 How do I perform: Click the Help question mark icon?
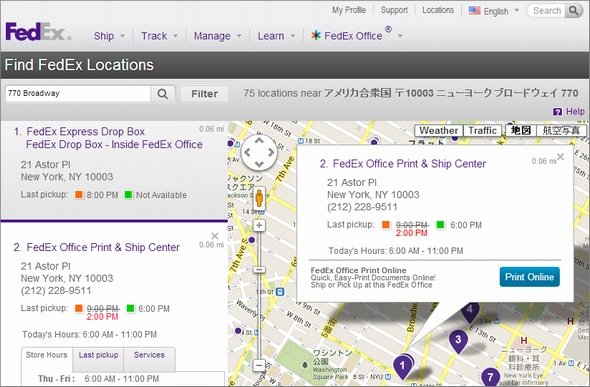557,112
